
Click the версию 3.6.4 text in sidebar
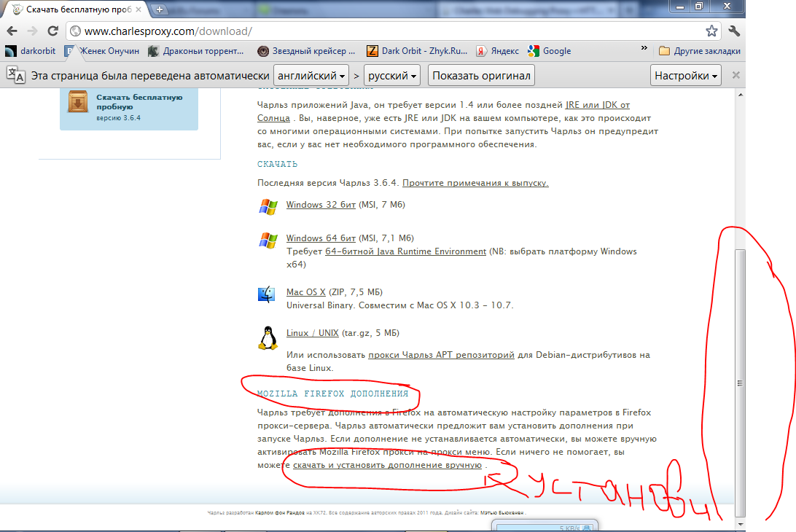118,118
